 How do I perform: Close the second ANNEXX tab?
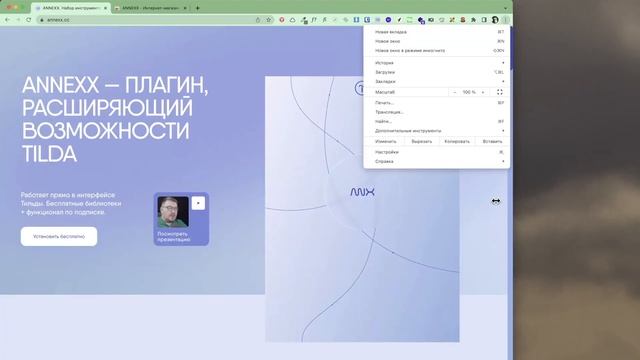185,8
